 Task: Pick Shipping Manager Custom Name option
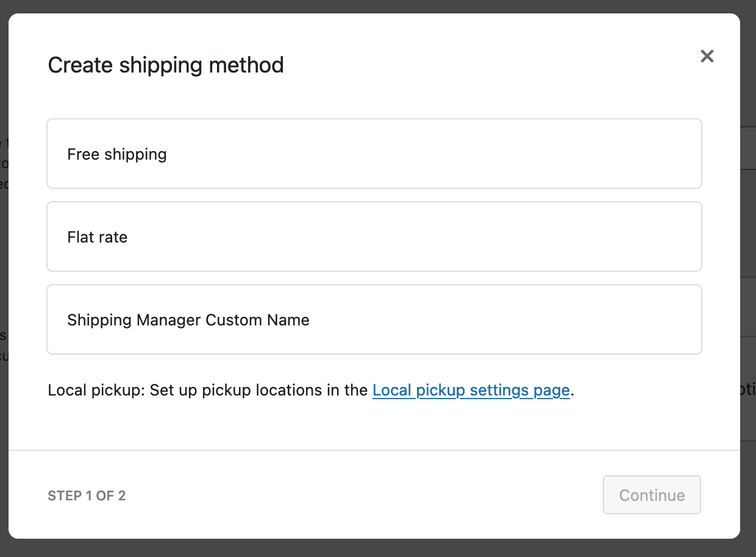point(374,319)
